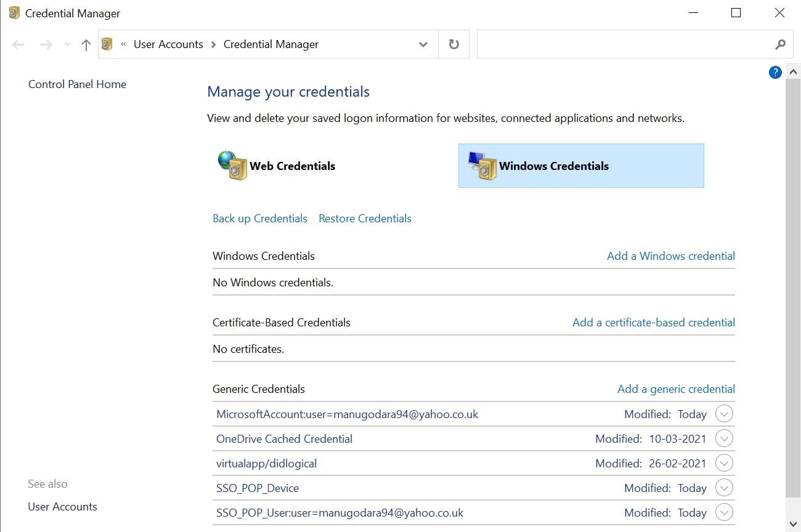Navigate to User Accounts in breadcrumb
The height and width of the screenshot is (532, 801).
click(x=168, y=44)
